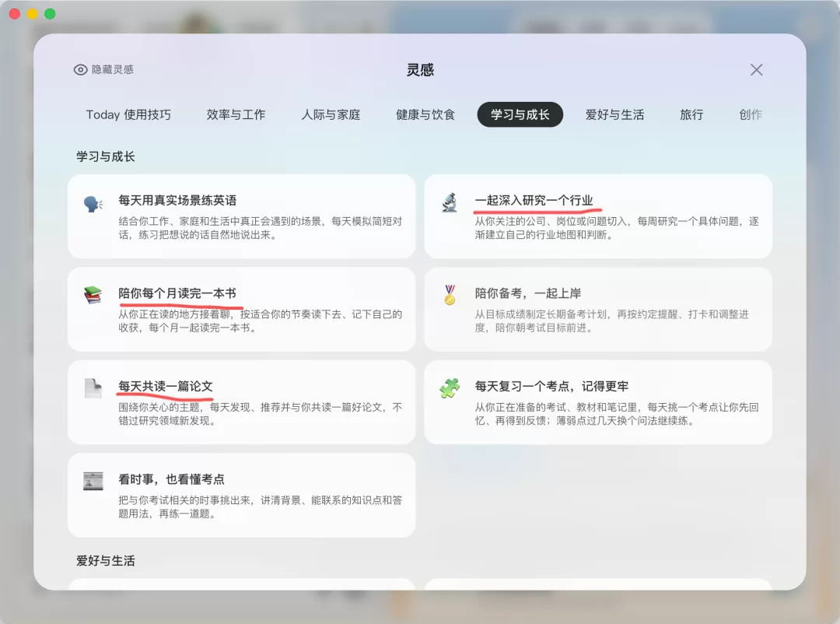Click description starting 结合你工作、家庭和生活
Screen dimensions: 840x624
tap(261, 228)
